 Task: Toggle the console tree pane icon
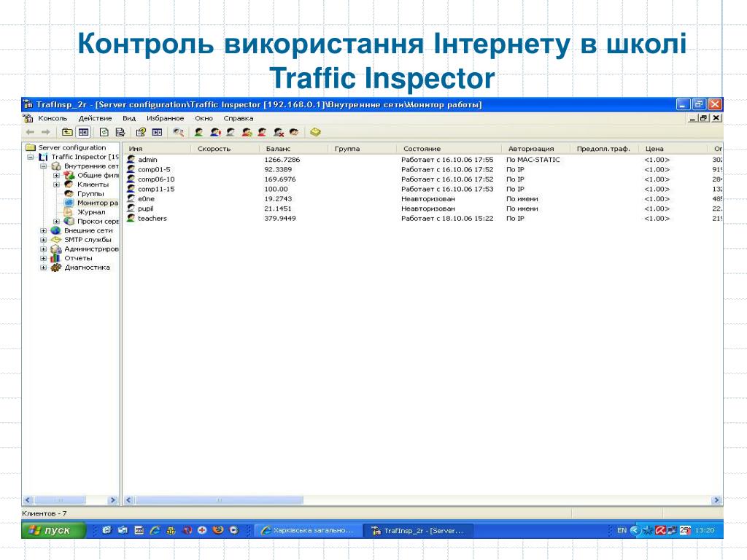point(83,133)
